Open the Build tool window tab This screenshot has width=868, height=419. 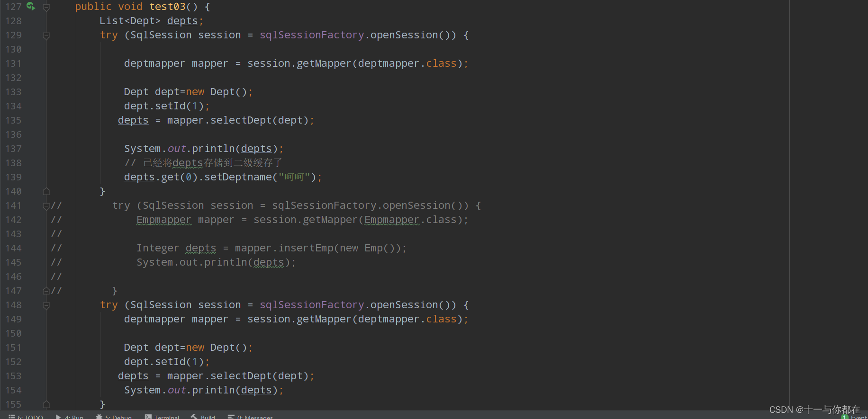[203, 417]
